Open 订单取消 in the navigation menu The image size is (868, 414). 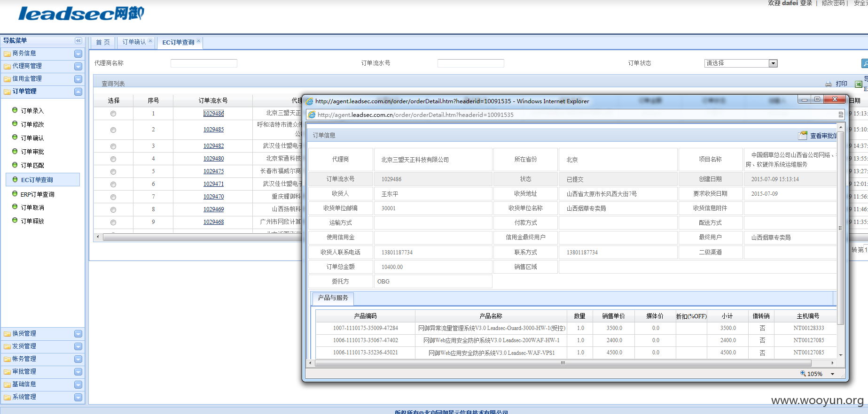pyautogui.click(x=32, y=207)
